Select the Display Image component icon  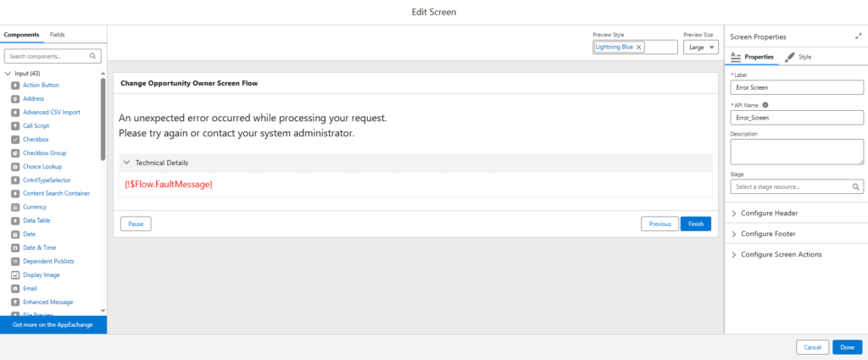[15, 274]
